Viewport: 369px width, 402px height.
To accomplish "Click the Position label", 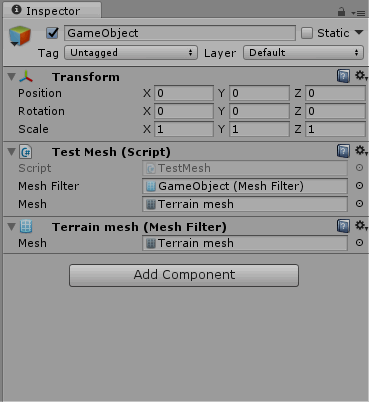I will [40, 93].
